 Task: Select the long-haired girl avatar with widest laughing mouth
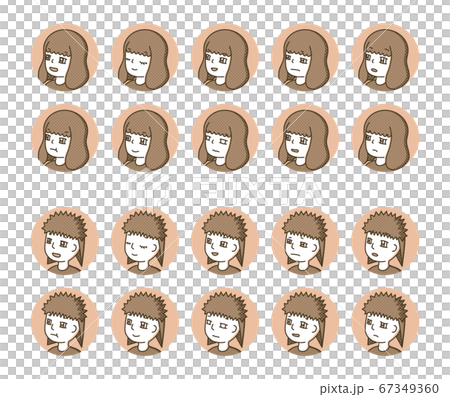pyautogui.click(x=65, y=57)
